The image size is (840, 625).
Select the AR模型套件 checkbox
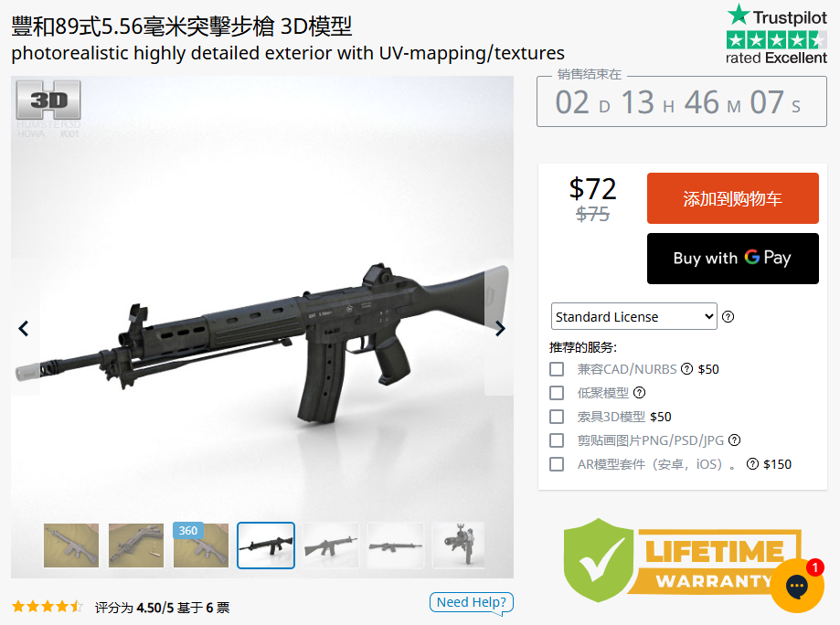pyautogui.click(x=558, y=464)
